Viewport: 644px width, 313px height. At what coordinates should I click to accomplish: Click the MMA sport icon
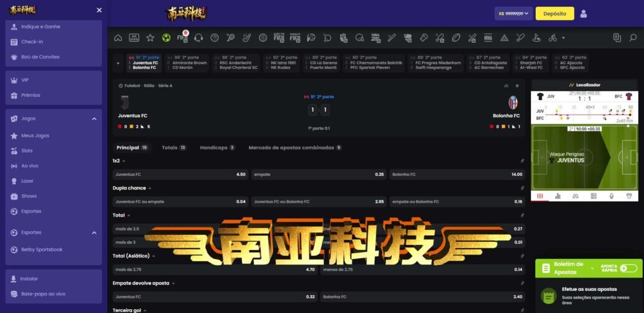coord(488,38)
